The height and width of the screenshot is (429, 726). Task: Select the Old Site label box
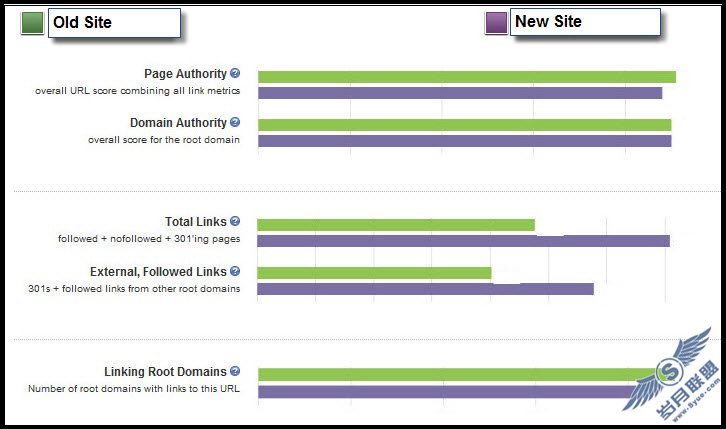point(113,23)
